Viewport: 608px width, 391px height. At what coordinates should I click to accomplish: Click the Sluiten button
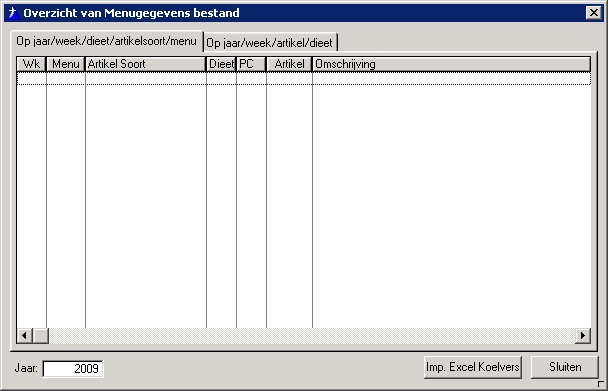point(565,367)
